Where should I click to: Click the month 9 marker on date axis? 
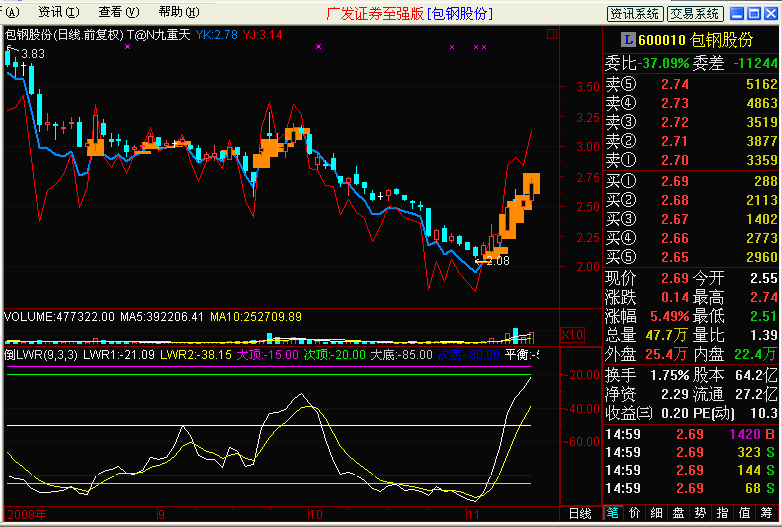click(x=161, y=515)
